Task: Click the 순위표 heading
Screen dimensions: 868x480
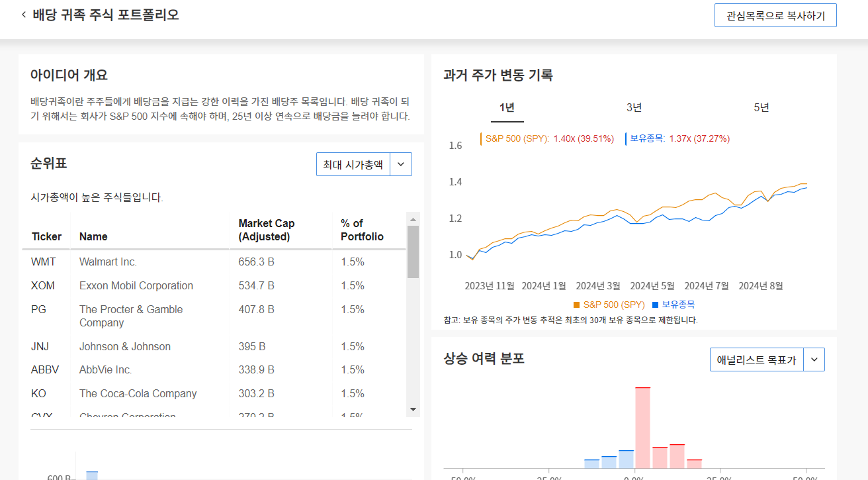Action: (49, 163)
